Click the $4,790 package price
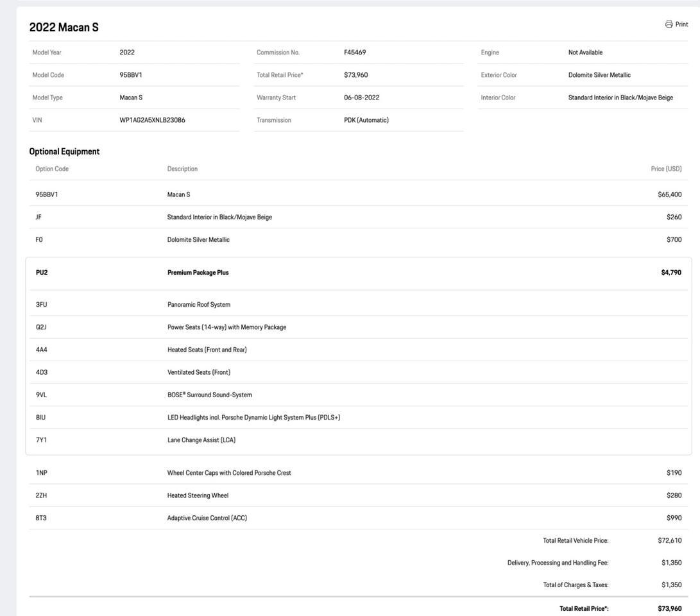Screen dimensions: 700x616 pos(671,273)
